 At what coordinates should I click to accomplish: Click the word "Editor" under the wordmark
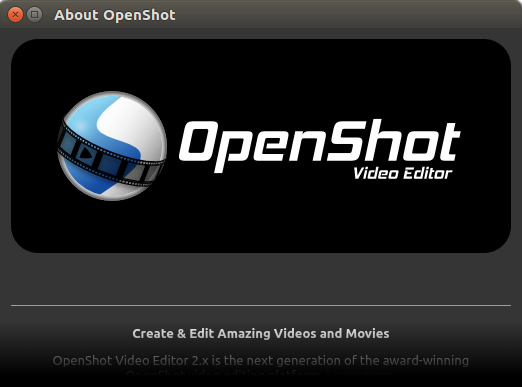click(x=428, y=173)
